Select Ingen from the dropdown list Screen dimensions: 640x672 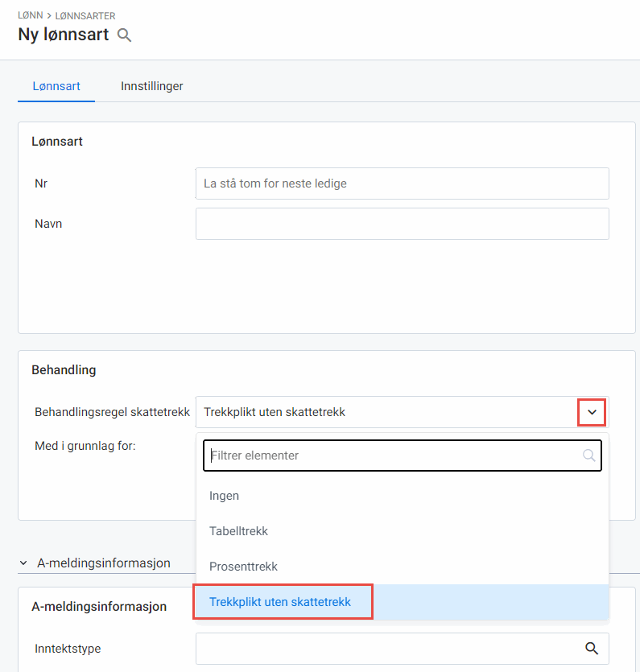225,496
